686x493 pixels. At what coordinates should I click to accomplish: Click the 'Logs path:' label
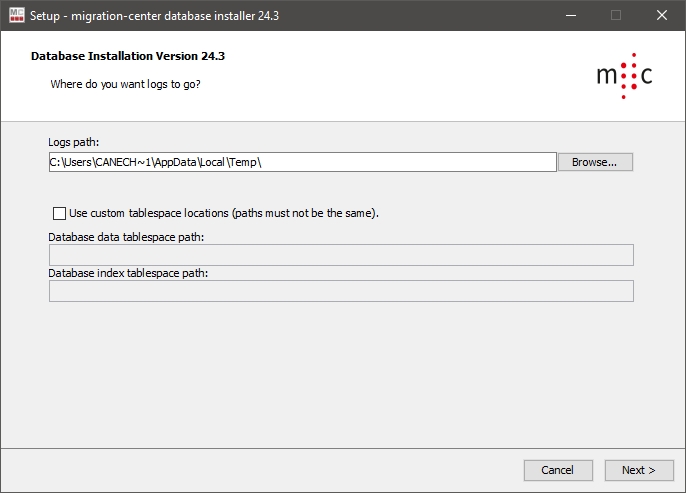click(74, 142)
